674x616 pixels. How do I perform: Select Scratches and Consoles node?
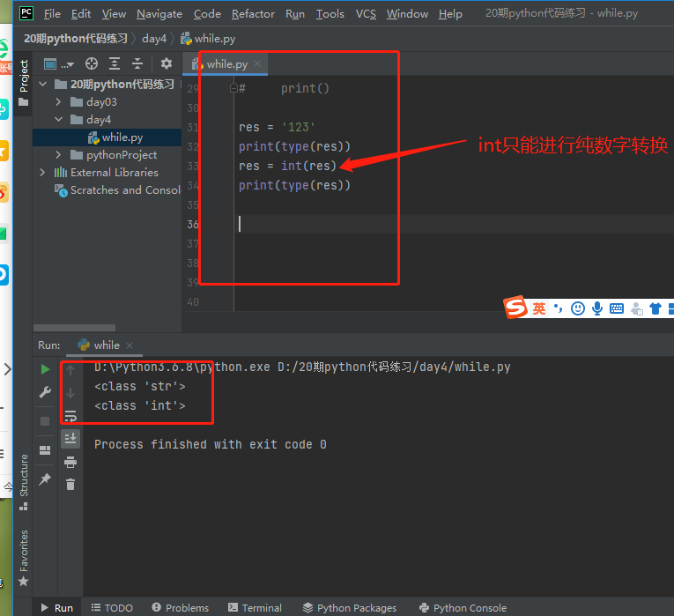[x=117, y=190]
